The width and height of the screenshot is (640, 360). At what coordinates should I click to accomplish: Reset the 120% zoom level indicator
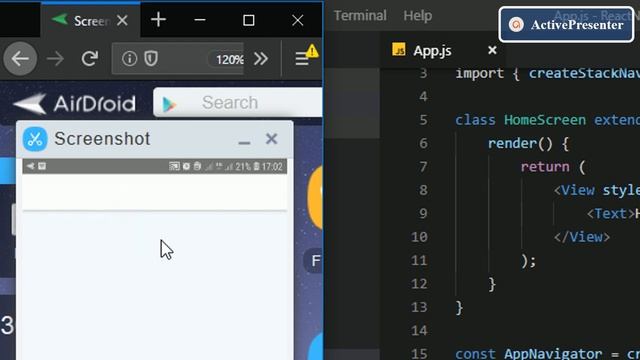[228, 60]
